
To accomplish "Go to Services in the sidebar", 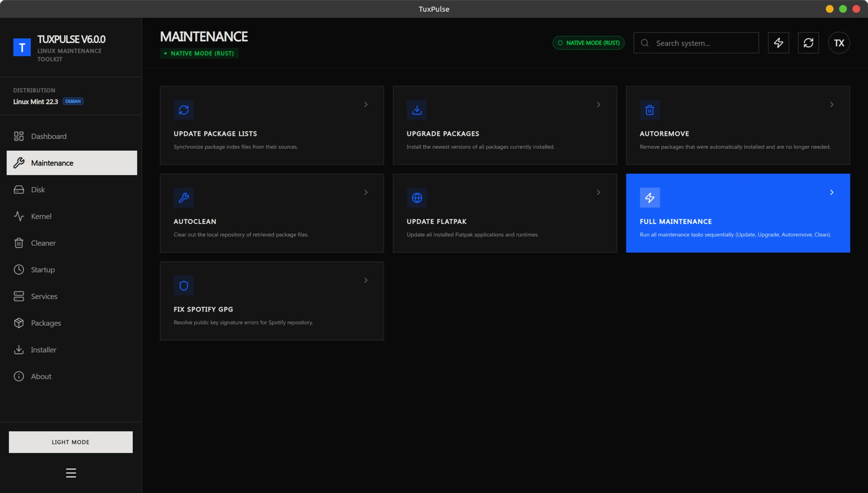I will (44, 296).
